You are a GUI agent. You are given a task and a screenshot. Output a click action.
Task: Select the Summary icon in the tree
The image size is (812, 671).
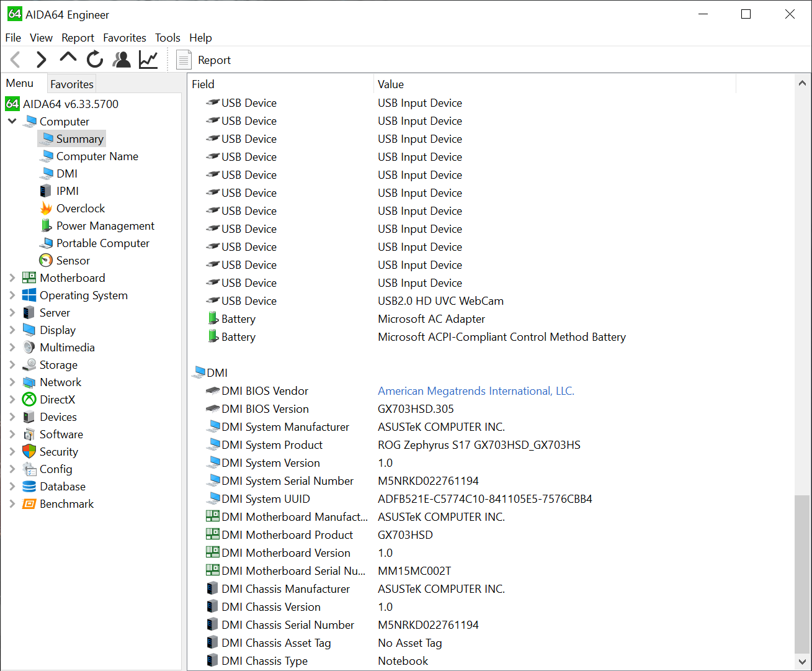coord(47,138)
